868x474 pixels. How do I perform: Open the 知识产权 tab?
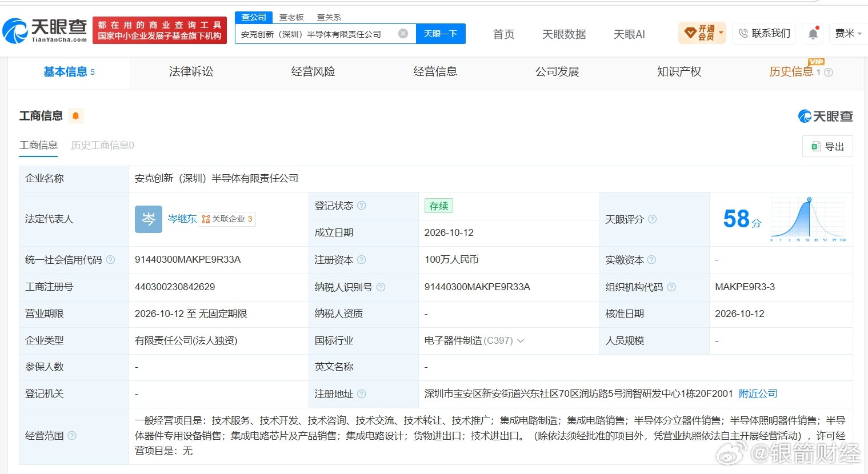coord(679,72)
